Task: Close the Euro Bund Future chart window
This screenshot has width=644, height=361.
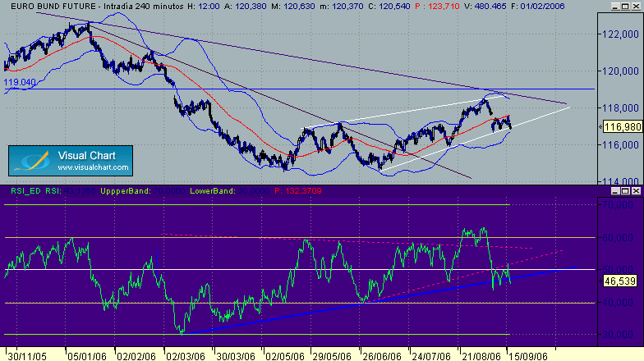Action: pyautogui.click(x=636, y=7)
